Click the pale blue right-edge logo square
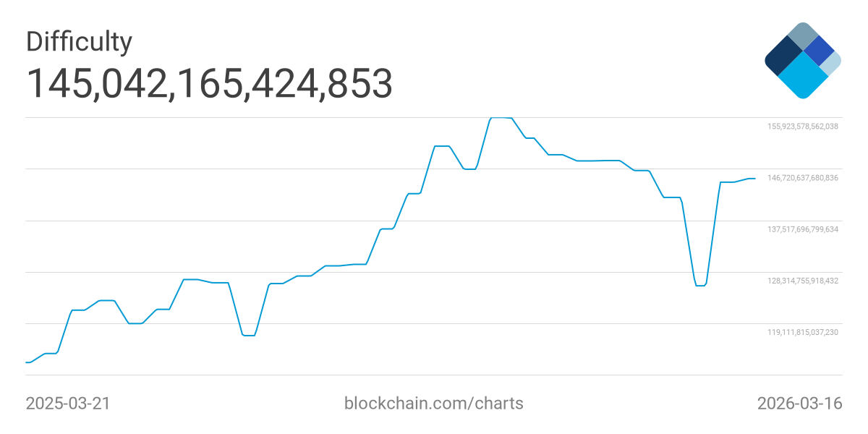868x434 pixels. tap(832, 64)
